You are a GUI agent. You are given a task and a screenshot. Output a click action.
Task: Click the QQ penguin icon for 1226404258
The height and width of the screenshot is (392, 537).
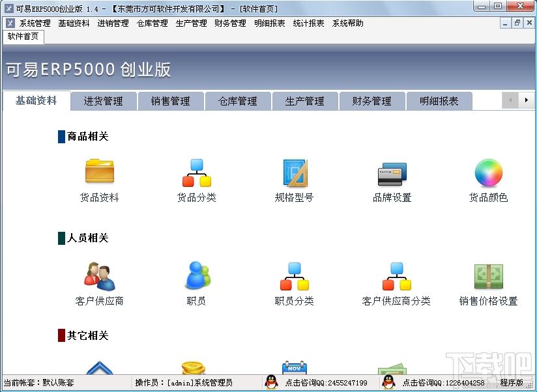pos(388,382)
